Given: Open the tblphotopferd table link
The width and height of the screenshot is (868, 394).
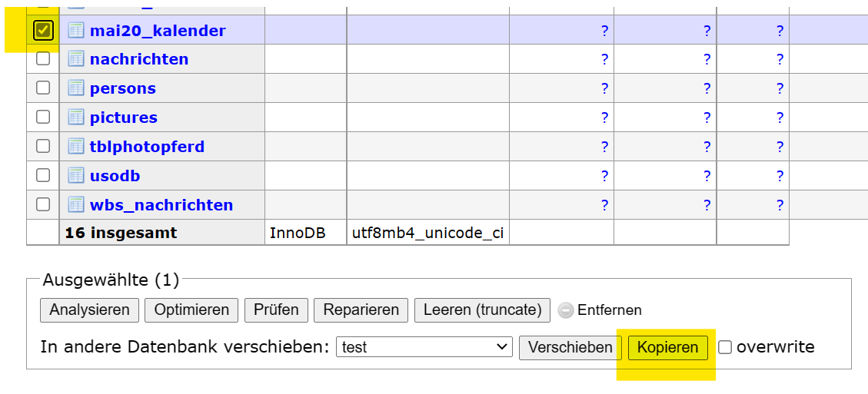Looking at the screenshot, I should pos(147,147).
